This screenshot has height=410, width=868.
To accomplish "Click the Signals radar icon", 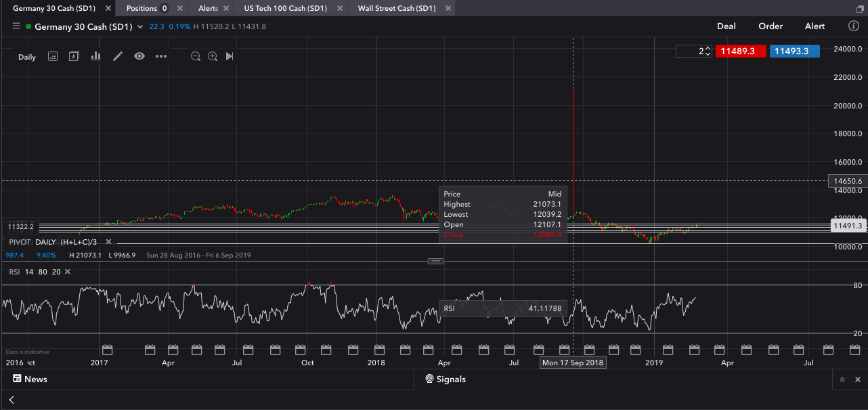I will pyautogui.click(x=429, y=379).
